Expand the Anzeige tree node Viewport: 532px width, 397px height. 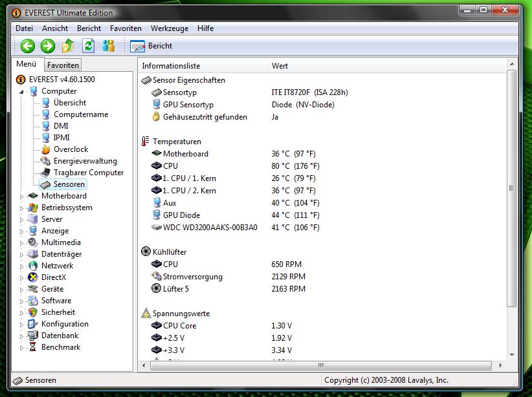(21, 231)
